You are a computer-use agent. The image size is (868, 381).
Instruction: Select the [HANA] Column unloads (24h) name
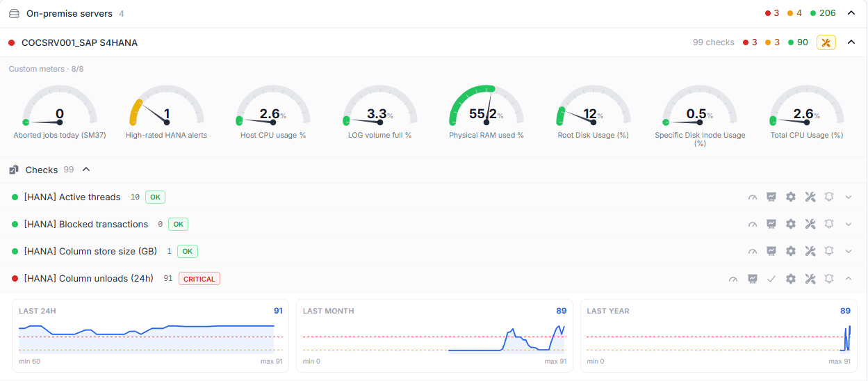[x=89, y=279]
